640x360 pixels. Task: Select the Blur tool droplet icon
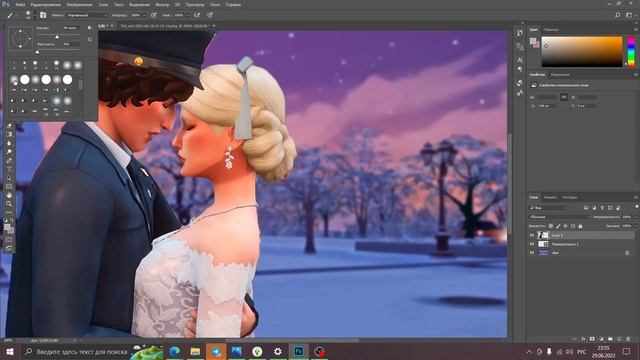pyautogui.click(x=9, y=143)
